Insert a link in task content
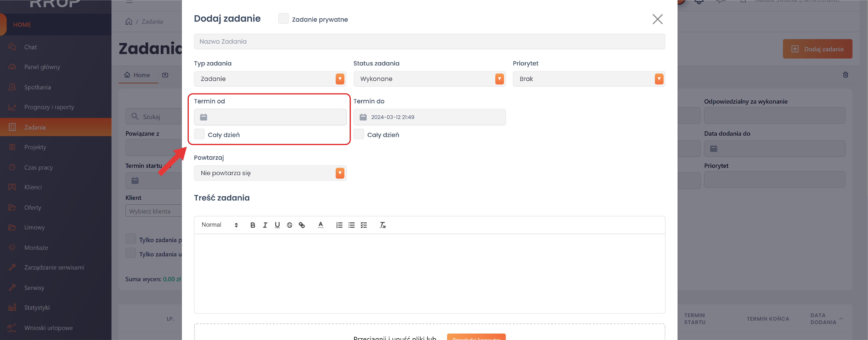868x340 pixels. click(x=302, y=225)
